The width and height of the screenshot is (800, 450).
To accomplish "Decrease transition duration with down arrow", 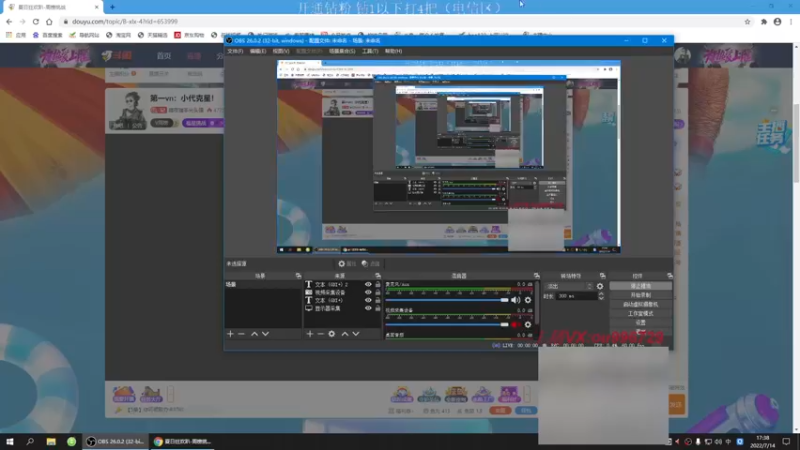I will [601, 298].
